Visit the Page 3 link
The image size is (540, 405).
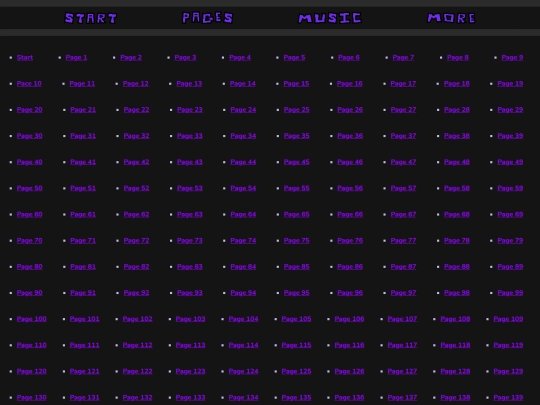[185, 58]
